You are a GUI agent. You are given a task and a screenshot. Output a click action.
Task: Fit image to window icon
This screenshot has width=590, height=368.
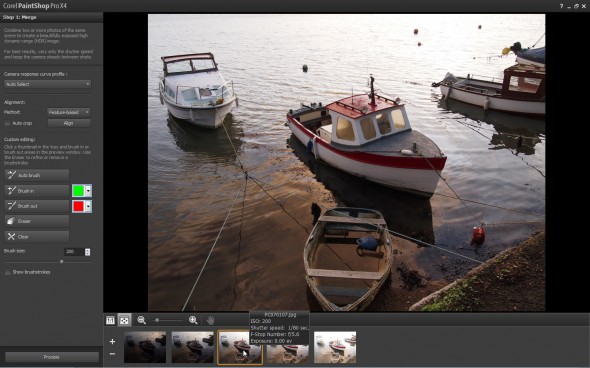(x=124, y=320)
